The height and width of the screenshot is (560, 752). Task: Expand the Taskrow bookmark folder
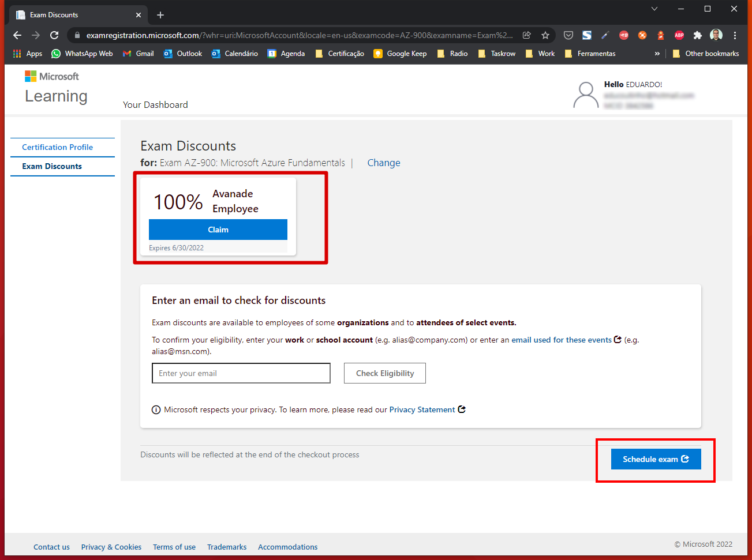click(496, 54)
